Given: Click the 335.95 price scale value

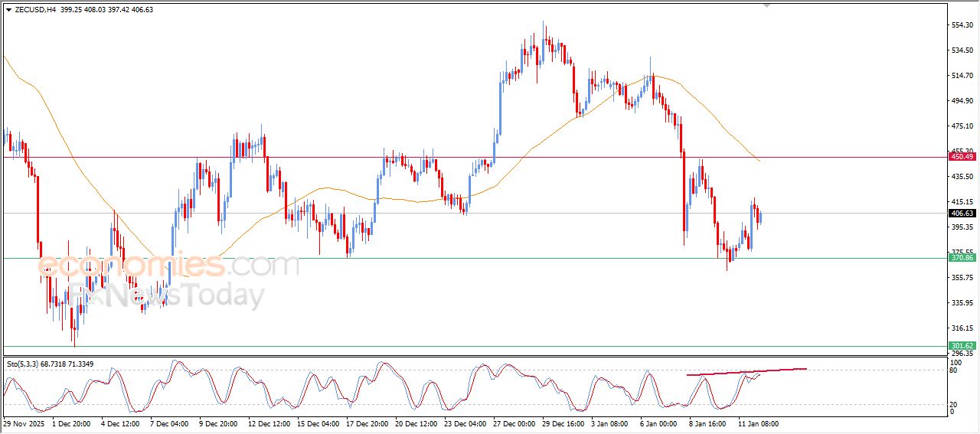Looking at the screenshot, I should coord(962,303).
